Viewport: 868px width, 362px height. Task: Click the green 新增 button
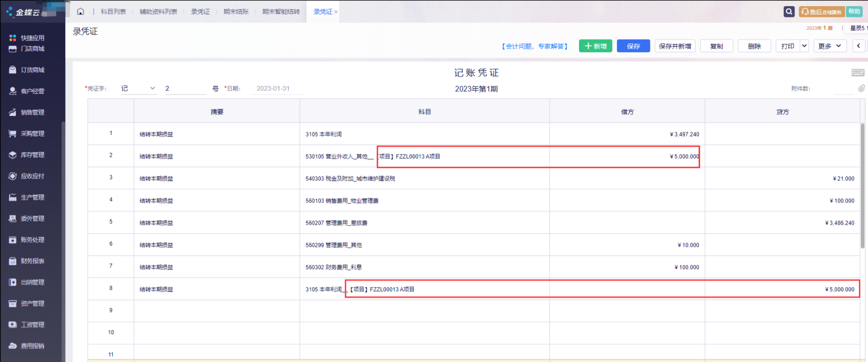(x=595, y=46)
